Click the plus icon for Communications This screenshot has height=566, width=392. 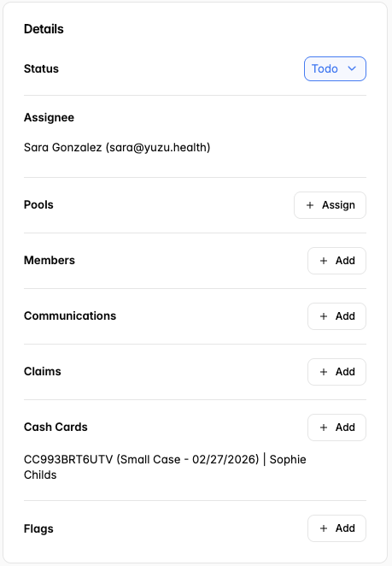[x=324, y=316]
